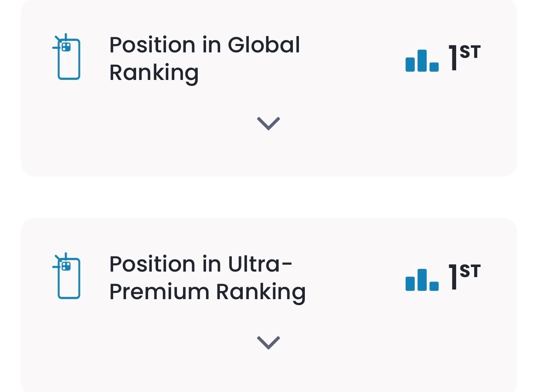The height and width of the screenshot is (392, 538).
Task: Tap the tallest bar of Ultra-Premium chart icon
Action: pos(422,279)
